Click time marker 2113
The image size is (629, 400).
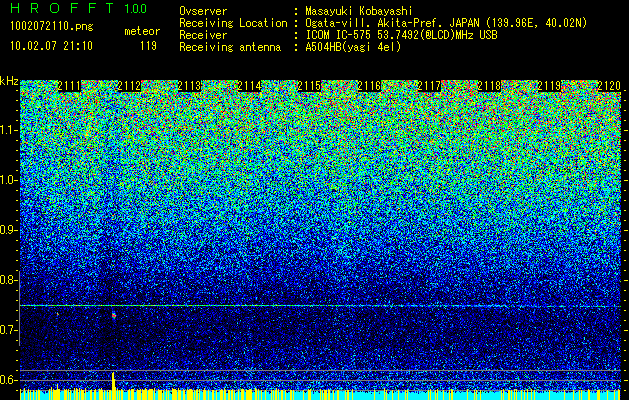(189, 86)
